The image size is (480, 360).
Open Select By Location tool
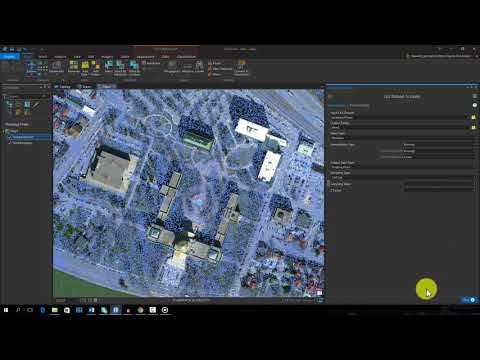point(134,68)
